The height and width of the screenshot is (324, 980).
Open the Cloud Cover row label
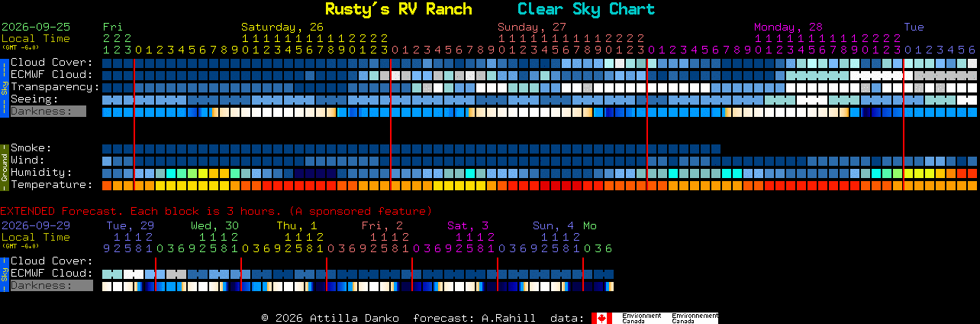pos(52,62)
